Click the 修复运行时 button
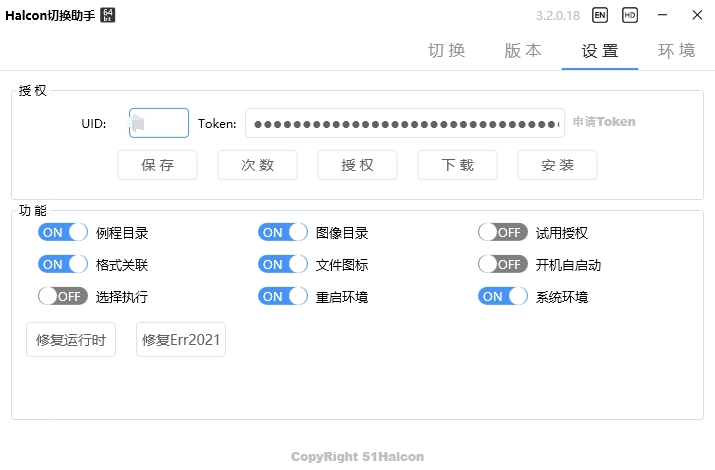 click(x=71, y=340)
